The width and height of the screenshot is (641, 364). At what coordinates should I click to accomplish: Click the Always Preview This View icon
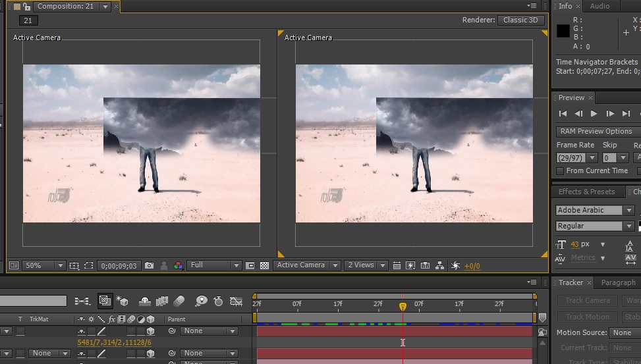click(x=13, y=265)
